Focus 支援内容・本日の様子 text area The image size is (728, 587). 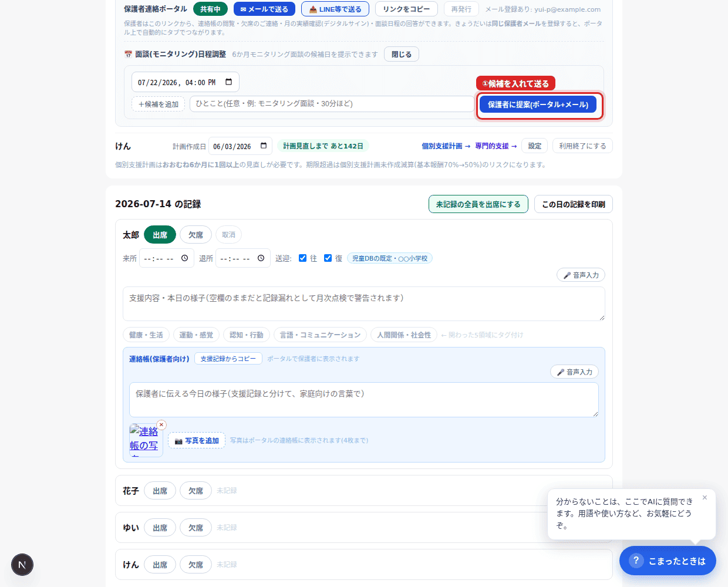pyautogui.click(x=364, y=304)
